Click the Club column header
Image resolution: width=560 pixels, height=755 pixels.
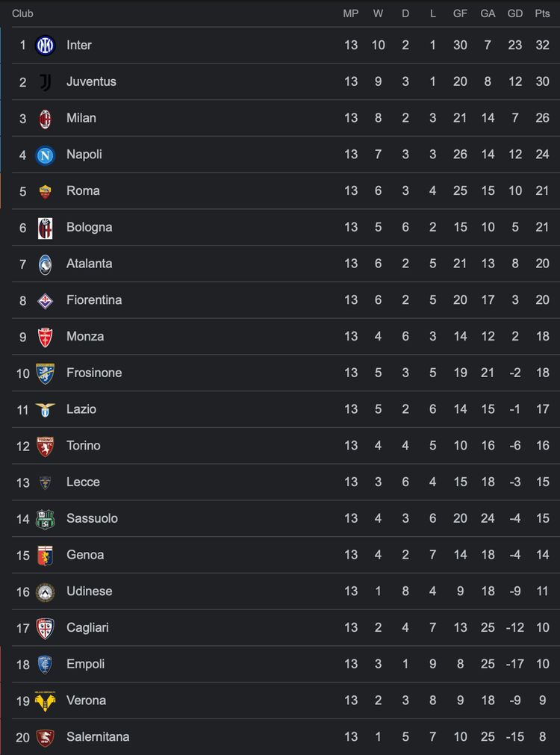point(22,13)
